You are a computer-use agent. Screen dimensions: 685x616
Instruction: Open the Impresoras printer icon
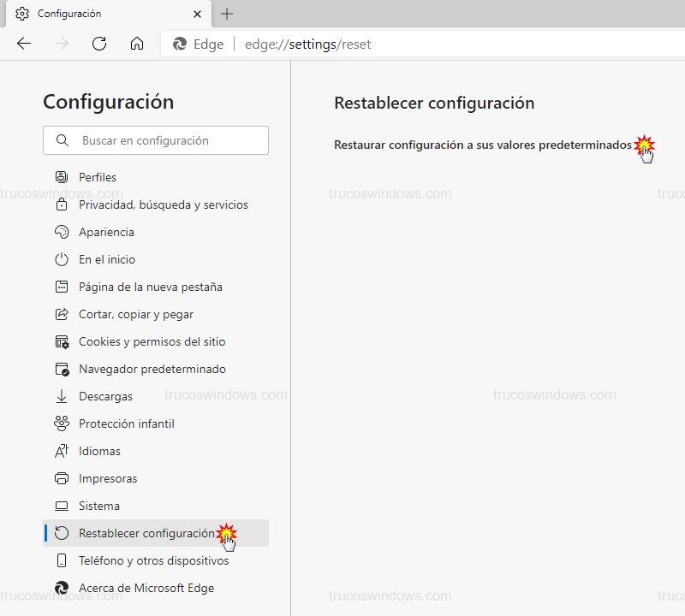pyautogui.click(x=62, y=478)
